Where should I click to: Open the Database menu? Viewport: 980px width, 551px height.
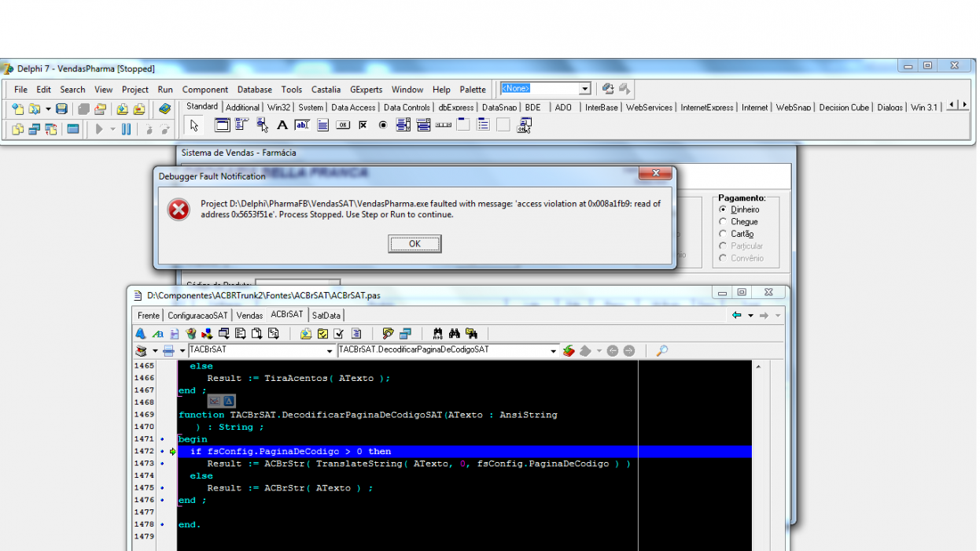pyautogui.click(x=255, y=90)
